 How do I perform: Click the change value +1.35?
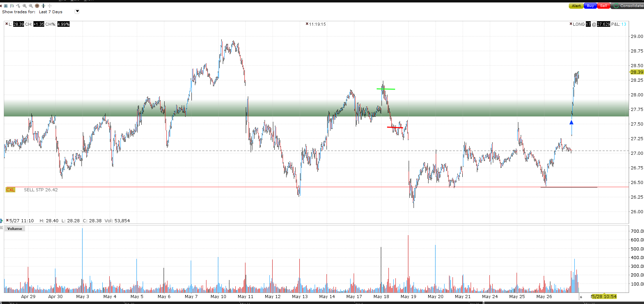pos(39,24)
